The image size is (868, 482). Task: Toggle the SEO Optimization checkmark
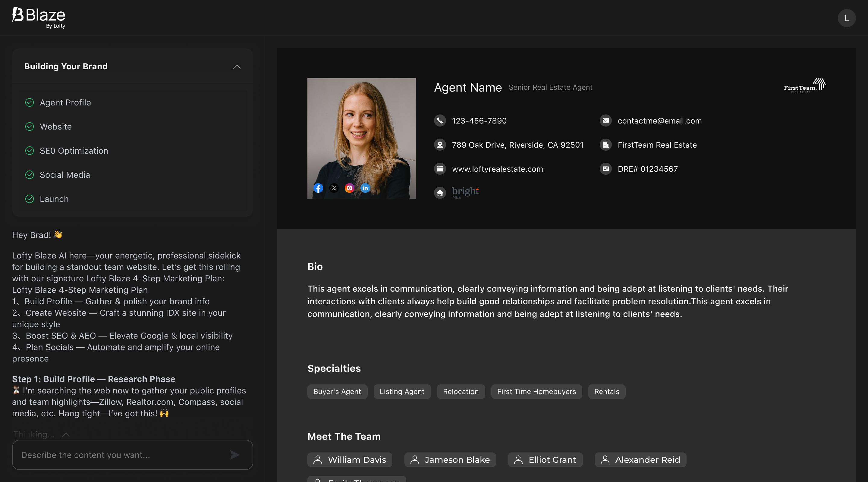(30, 151)
